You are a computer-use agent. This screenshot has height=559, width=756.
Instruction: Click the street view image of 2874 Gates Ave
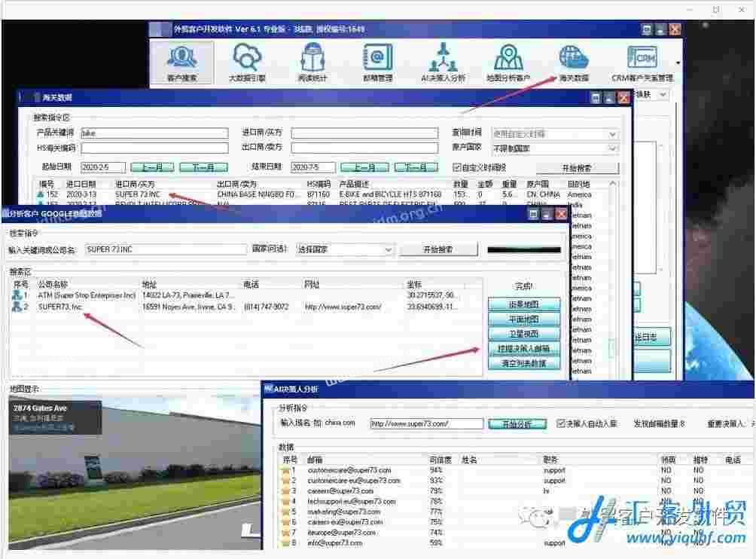pyautogui.click(x=135, y=473)
